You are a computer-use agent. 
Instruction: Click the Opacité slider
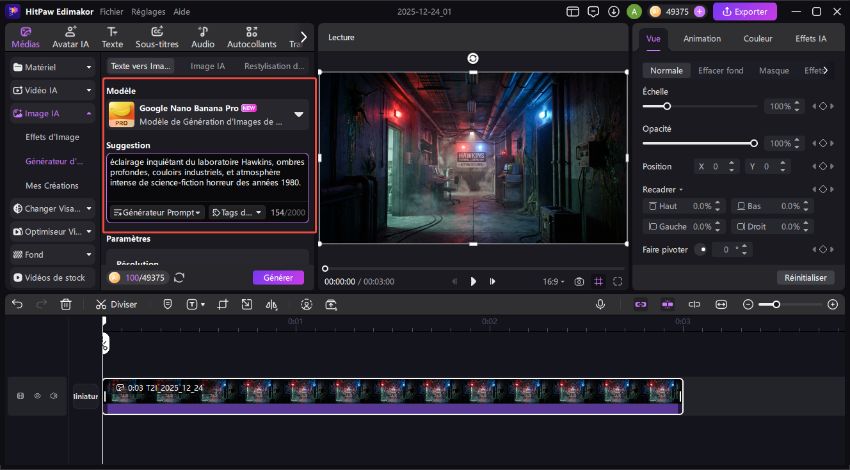click(x=698, y=143)
